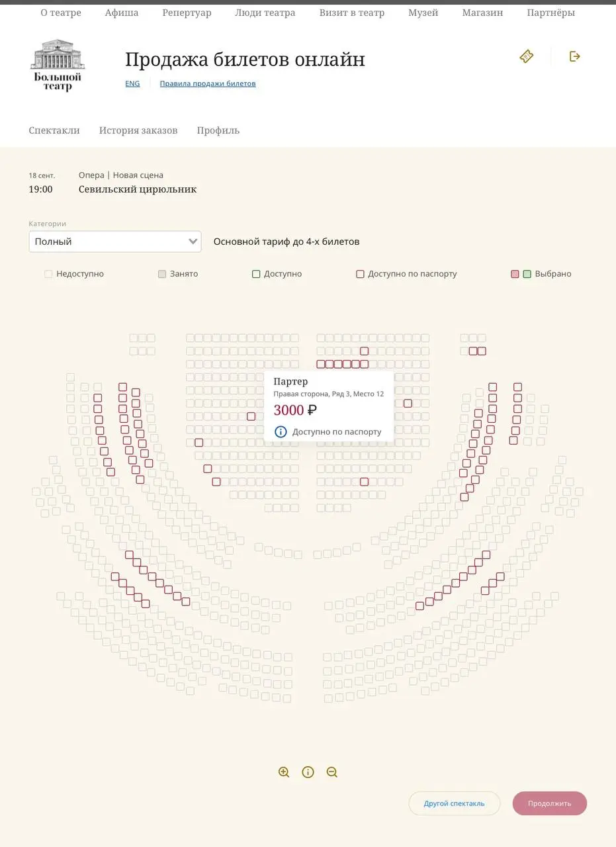Open the Профиль tab
This screenshot has width=616, height=847.
point(218,130)
